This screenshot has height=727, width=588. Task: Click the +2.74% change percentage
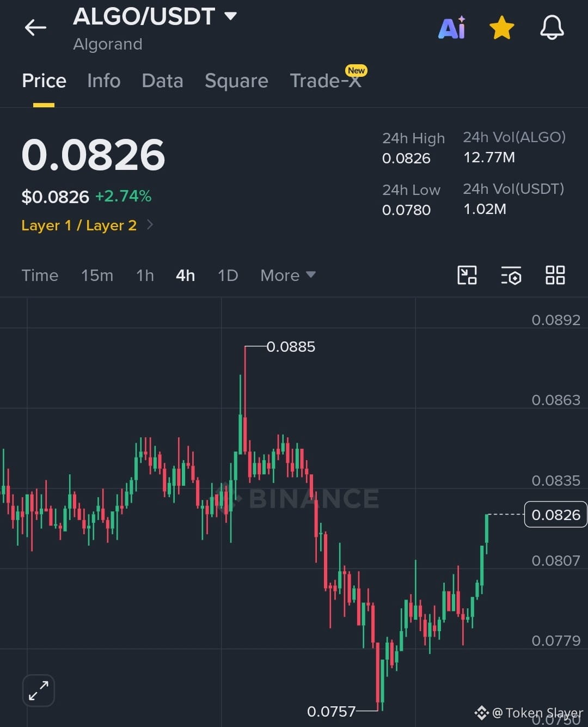(x=123, y=196)
